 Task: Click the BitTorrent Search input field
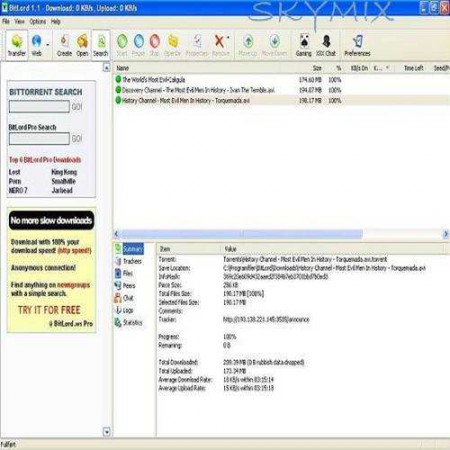(39, 107)
